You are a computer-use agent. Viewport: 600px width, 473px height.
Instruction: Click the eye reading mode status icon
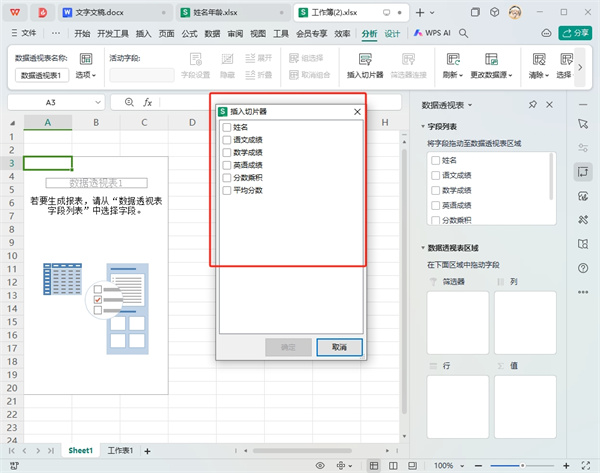(x=320, y=465)
